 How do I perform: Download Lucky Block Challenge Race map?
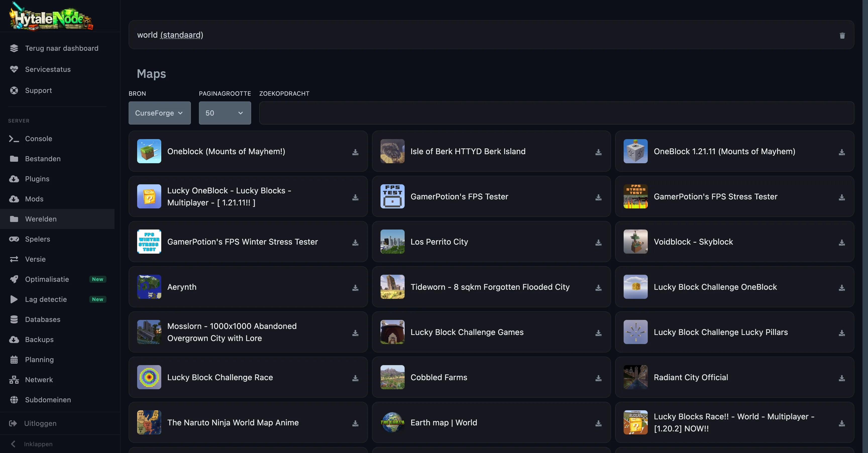click(355, 378)
